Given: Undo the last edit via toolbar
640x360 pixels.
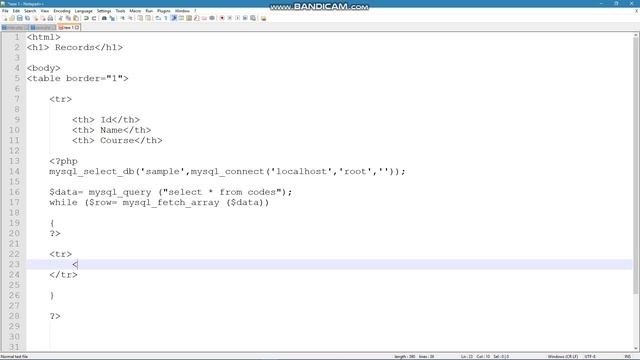Looking at the screenshot, I should [85, 18].
